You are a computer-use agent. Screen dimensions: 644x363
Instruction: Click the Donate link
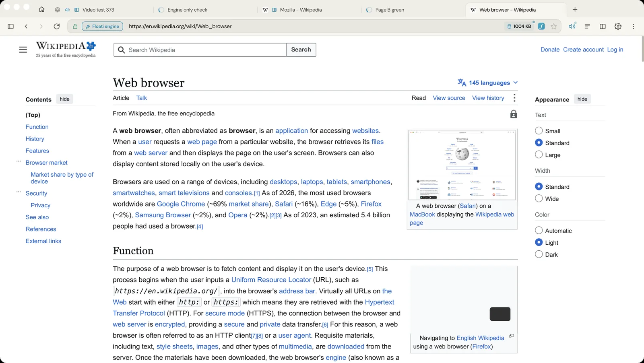point(550,49)
